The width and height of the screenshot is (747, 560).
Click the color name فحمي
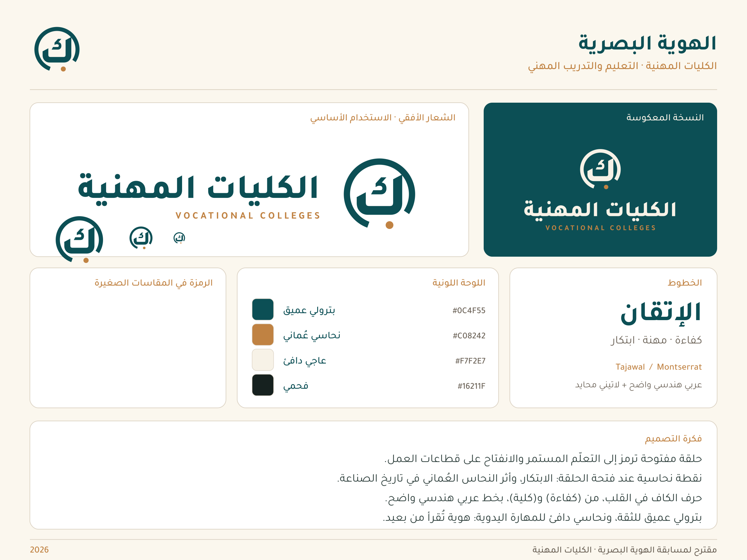295,386
